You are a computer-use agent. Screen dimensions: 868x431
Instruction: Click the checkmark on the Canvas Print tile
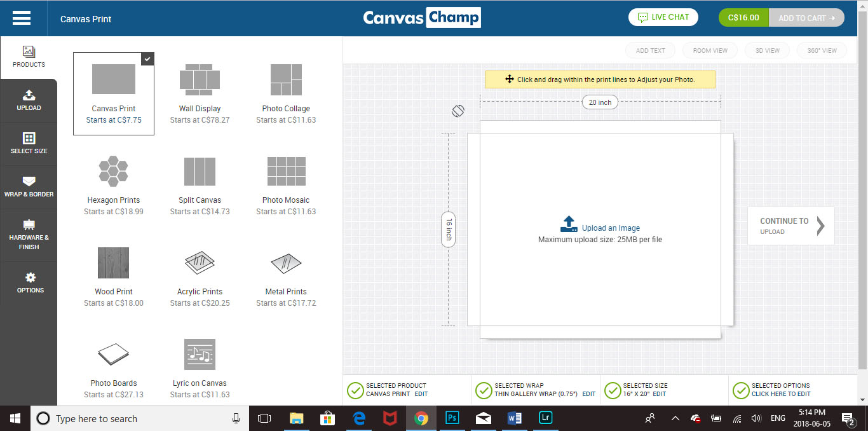147,58
